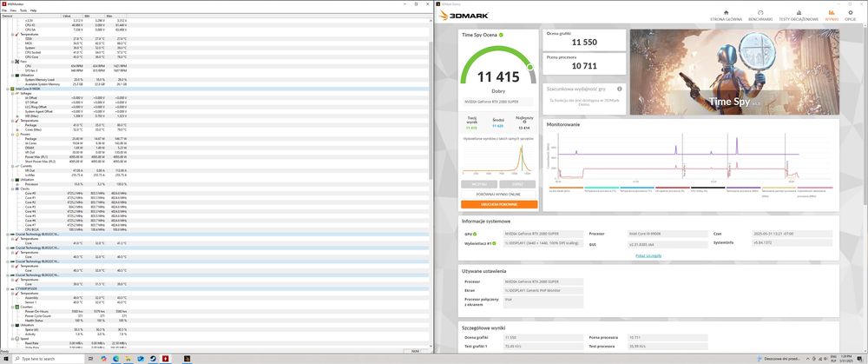Open the OPCJE options gear tab
Screen dimensions: 868x364
point(851,15)
